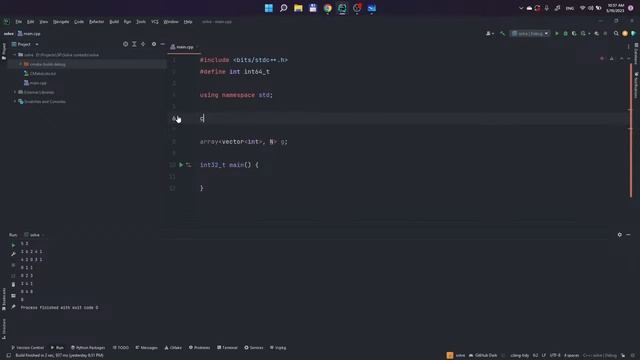Click the Profiler run icon
This screenshot has height=360, width=640.
pyautogui.click(x=584, y=33)
